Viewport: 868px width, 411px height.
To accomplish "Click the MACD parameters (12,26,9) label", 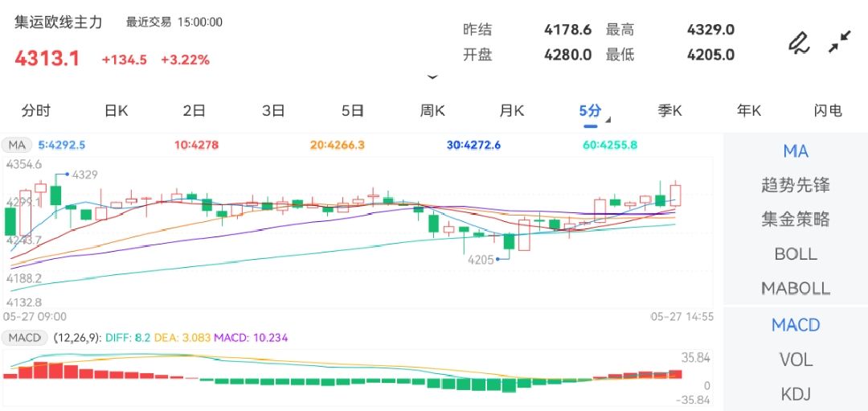I will [x=77, y=337].
